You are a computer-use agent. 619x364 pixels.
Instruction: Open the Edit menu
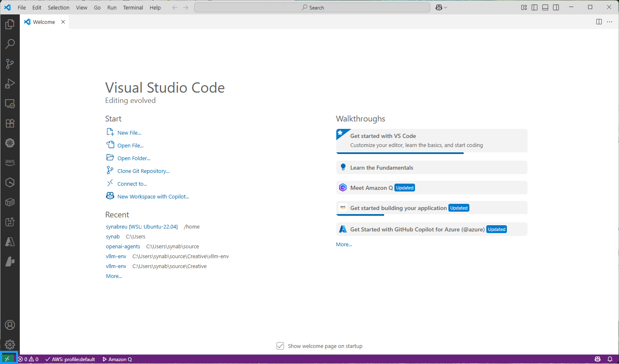pos(37,7)
